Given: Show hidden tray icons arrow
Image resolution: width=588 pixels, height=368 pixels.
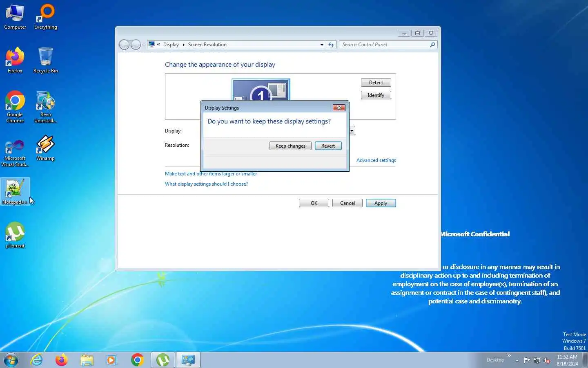Looking at the screenshot, I should (517, 360).
